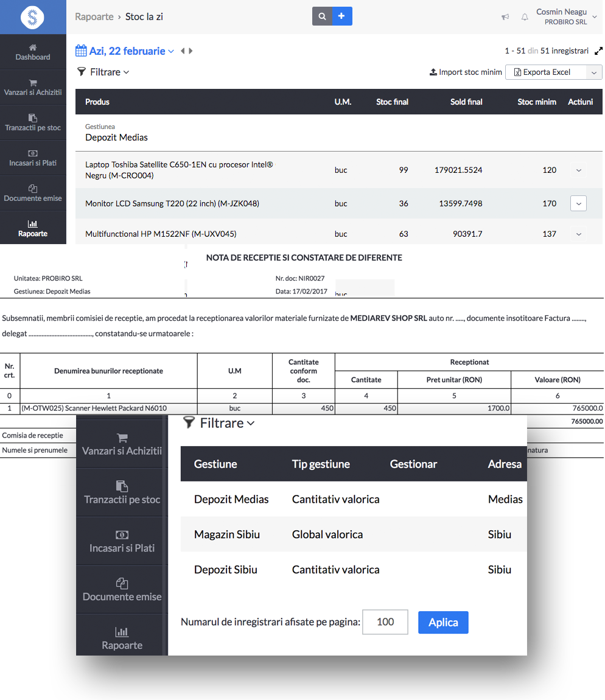Screen dimensions: 605x700
Task: Click the Gestiune column header
Action: (215, 464)
